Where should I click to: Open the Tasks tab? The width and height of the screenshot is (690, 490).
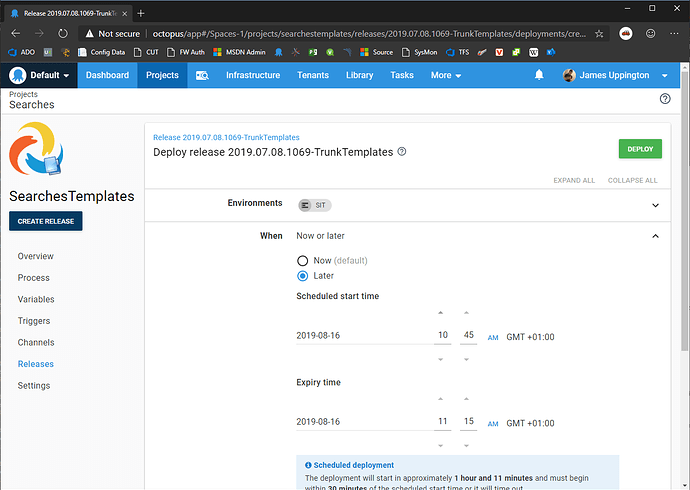pos(402,75)
